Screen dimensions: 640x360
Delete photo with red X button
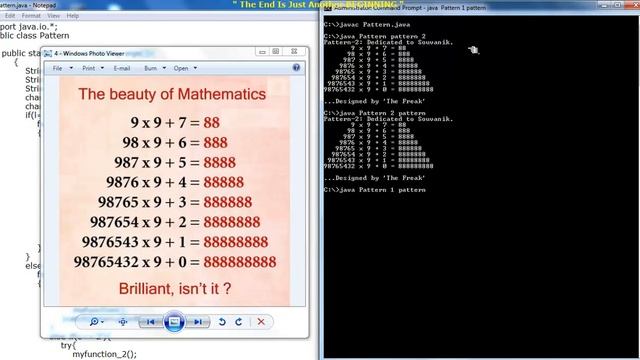(261, 322)
